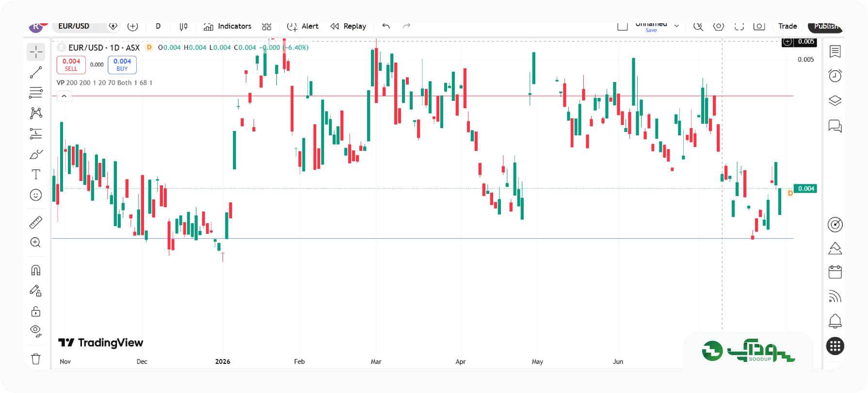Select the ruler measure tool
This screenshot has height=393, width=868.
pos(36,222)
